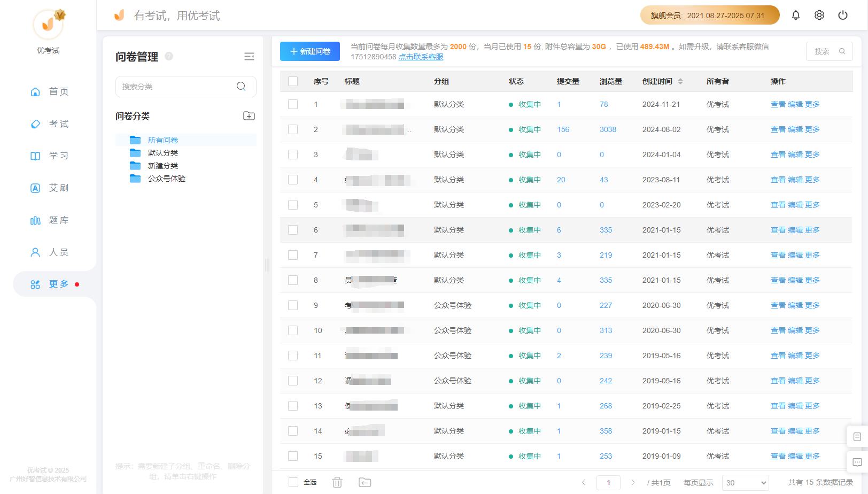Click the 浏览量 value 3038 in row 2
The height and width of the screenshot is (494, 868).
(x=608, y=129)
